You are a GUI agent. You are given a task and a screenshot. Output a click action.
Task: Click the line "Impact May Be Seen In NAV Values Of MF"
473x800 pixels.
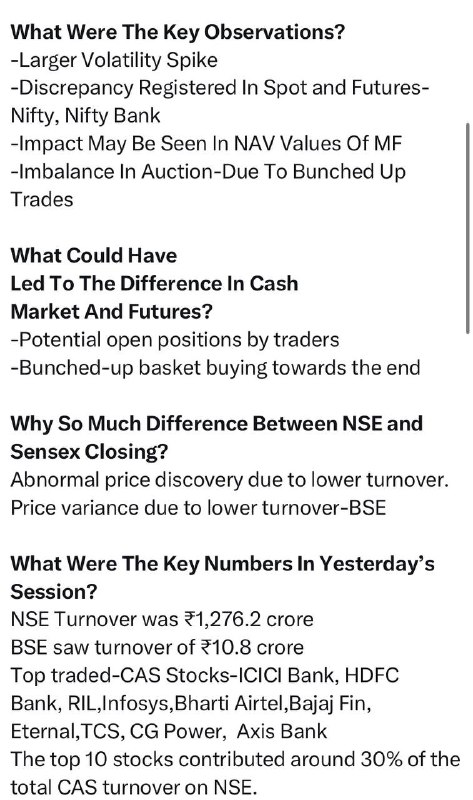pos(210,144)
